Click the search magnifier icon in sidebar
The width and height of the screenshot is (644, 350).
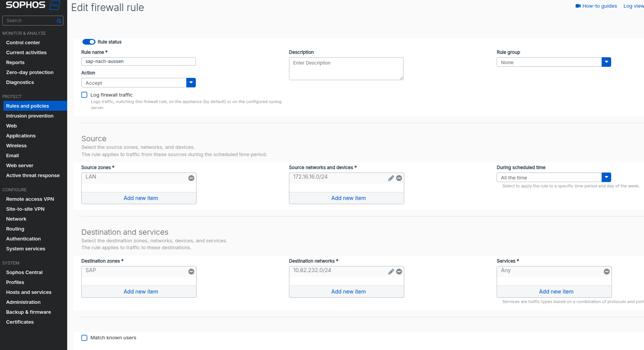click(59, 21)
